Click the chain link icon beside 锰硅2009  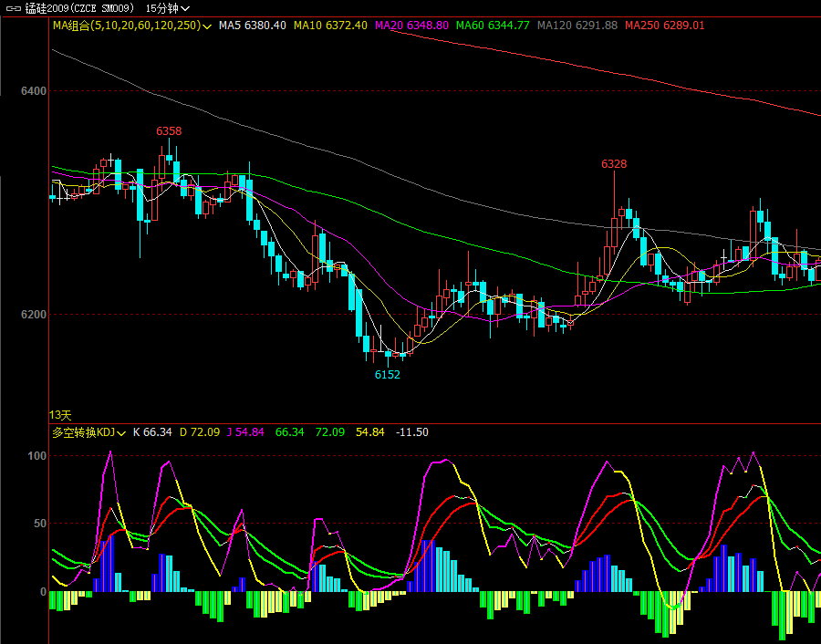click(13, 9)
